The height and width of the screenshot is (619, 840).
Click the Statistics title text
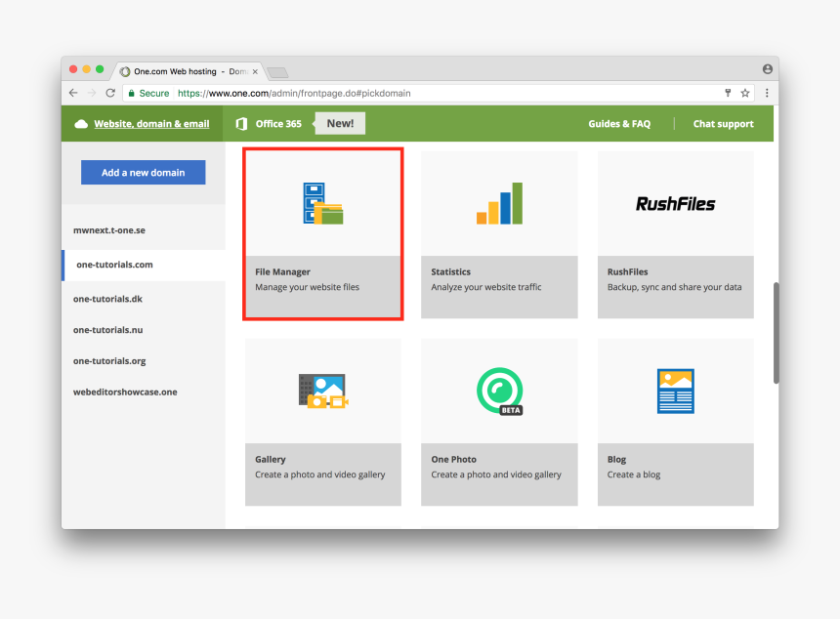[450, 272]
